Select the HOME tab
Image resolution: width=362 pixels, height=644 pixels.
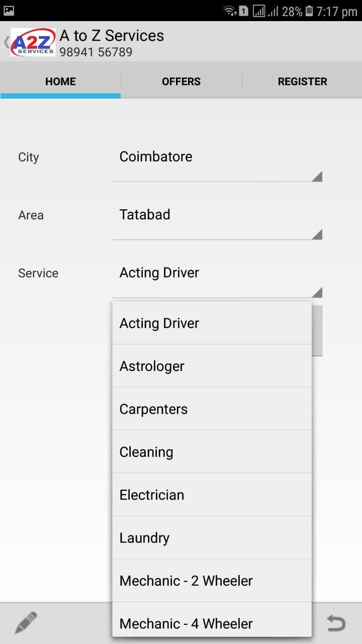point(60,82)
